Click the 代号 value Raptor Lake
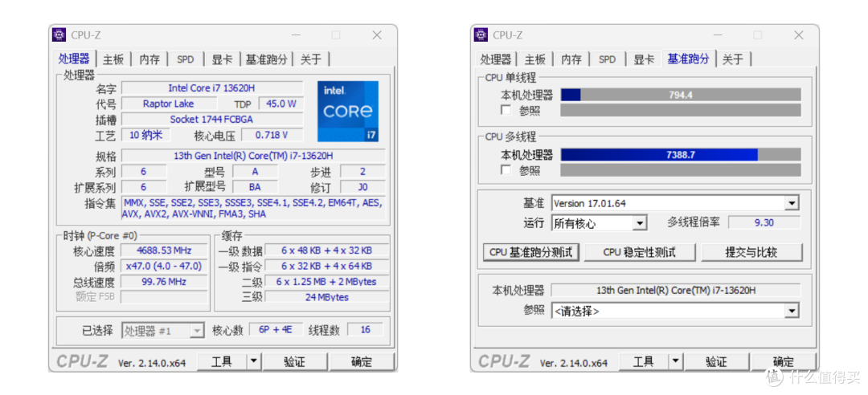This screenshot has height=395, width=868. [168, 104]
